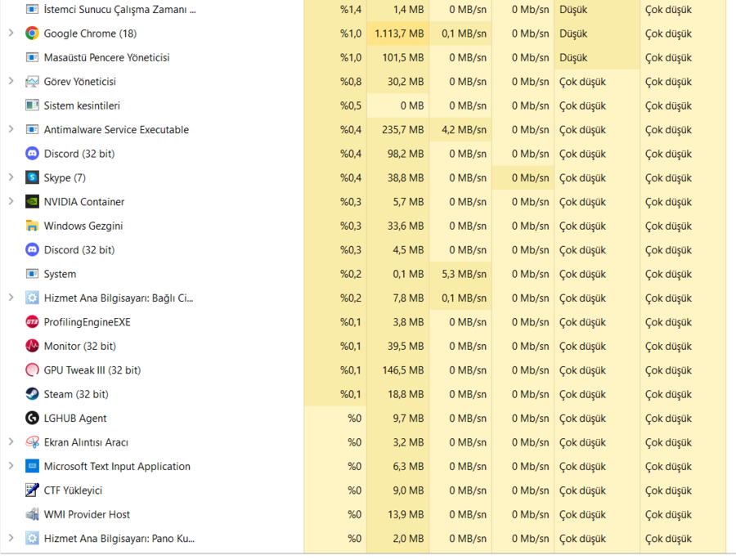Click the Monitor (32 bit) icon
Screen dimensions: 736x560
click(x=32, y=346)
